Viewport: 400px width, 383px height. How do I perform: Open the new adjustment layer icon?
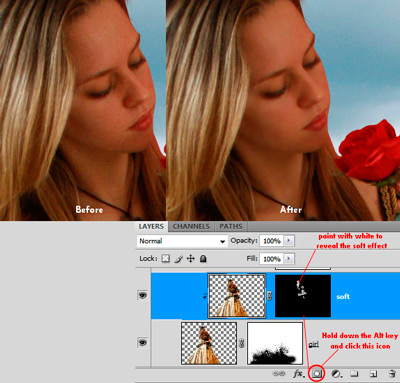[x=336, y=374]
